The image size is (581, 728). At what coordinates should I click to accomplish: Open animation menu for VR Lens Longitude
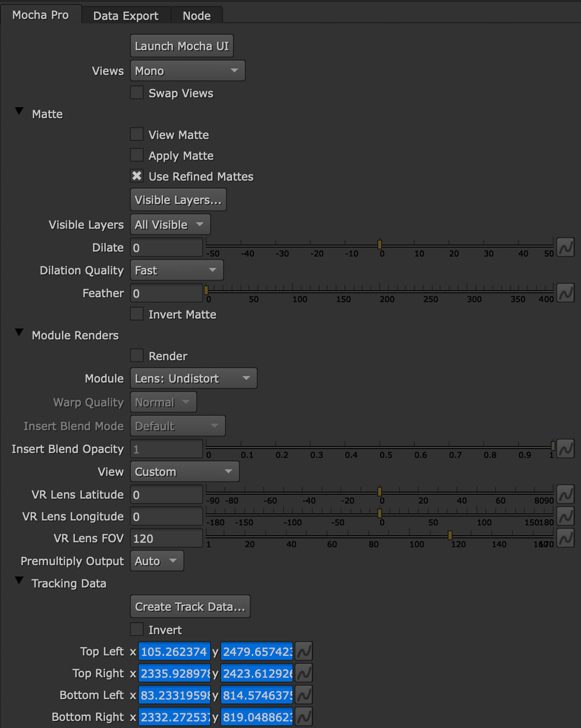[566, 516]
